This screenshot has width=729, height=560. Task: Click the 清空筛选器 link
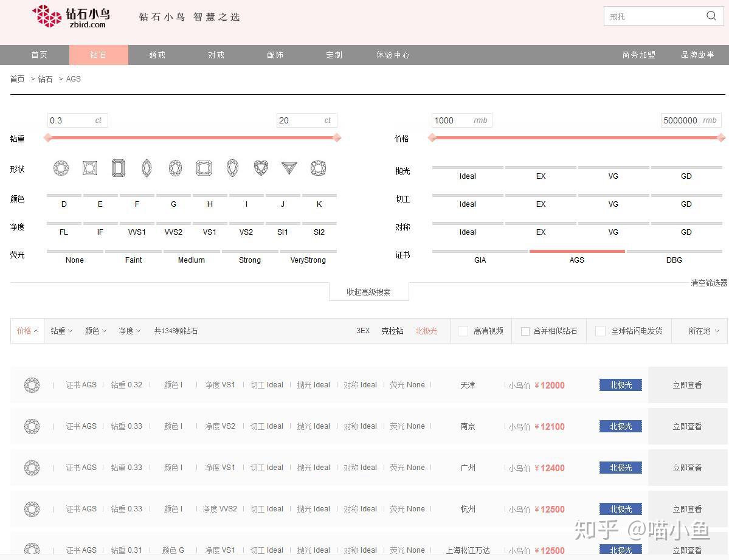[x=708, y=282]
